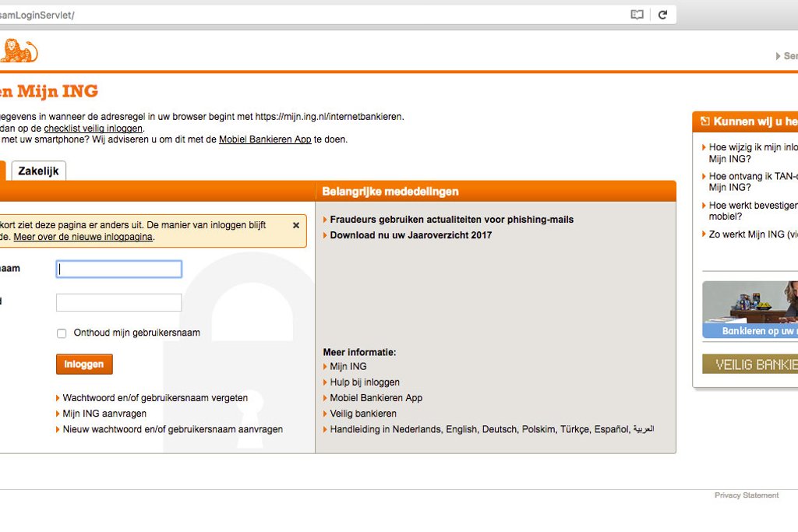Click the Reader view icon in address bar
The height and width of the screenshot is (532, 798).
tap(637, 15)
